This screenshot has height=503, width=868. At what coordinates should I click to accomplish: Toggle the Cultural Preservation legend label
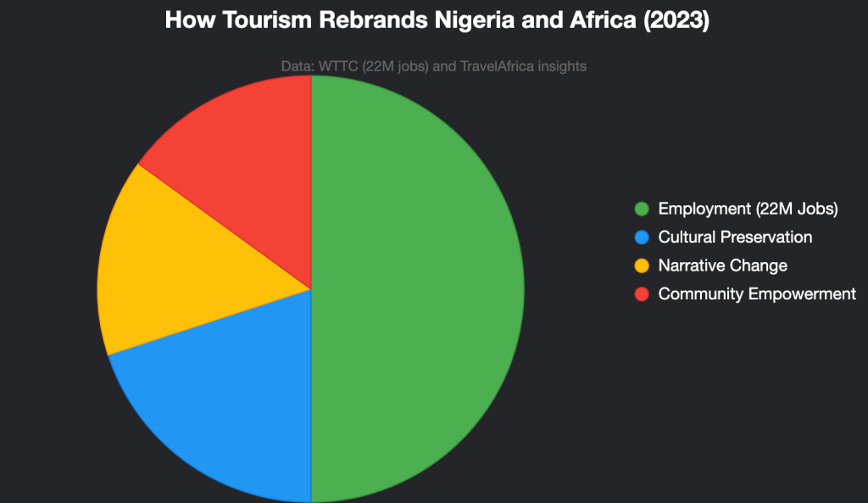pos(735,238)
